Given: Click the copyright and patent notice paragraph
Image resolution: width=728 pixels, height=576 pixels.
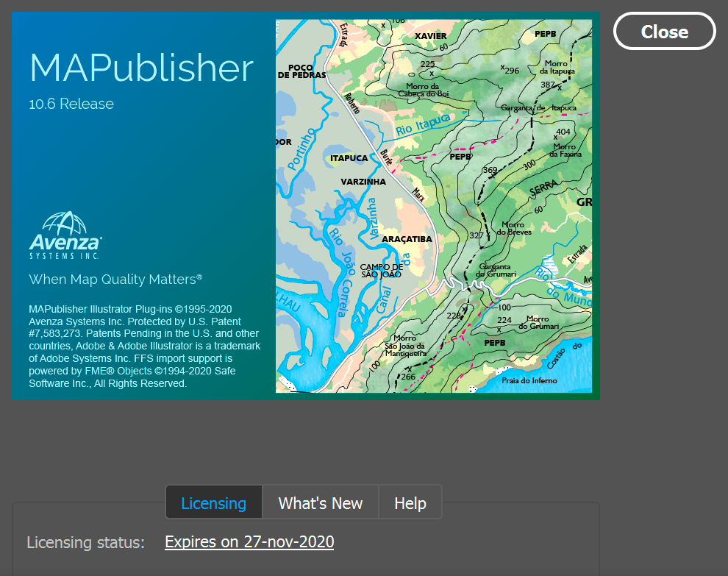Looking at the screenshot, I should click(144, 346).
